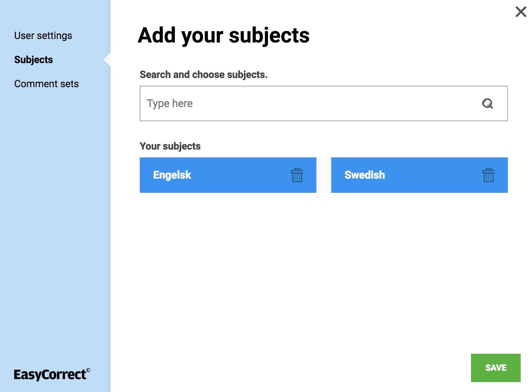Click the Your subjects label
Screen dimensions: 532x392
[x=170, y=146]
